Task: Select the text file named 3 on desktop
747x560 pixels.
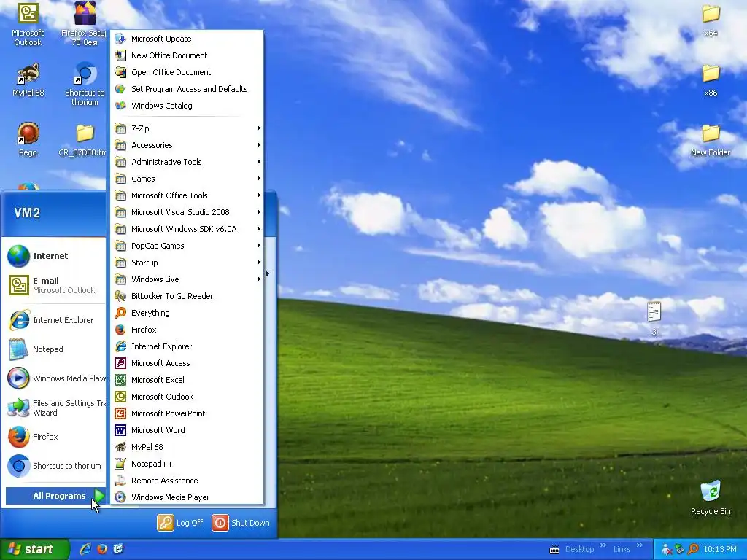Action: click(x=654, y=318)
